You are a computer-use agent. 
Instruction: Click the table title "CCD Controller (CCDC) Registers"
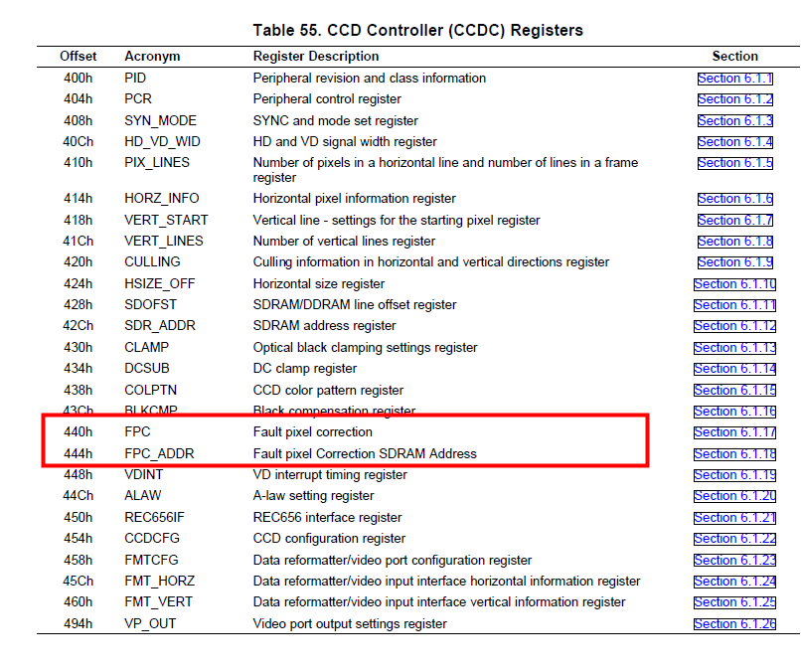pyautogui.click(x=417, y=30)
